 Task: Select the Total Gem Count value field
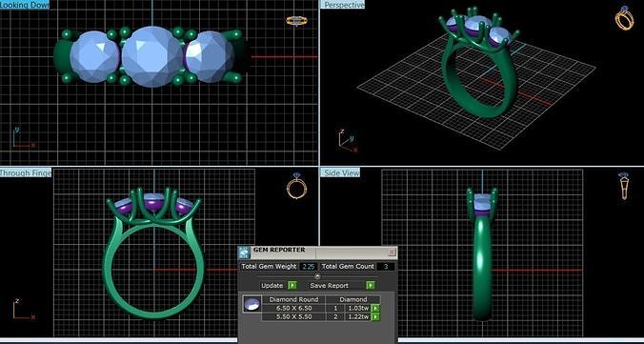point(386,266)
